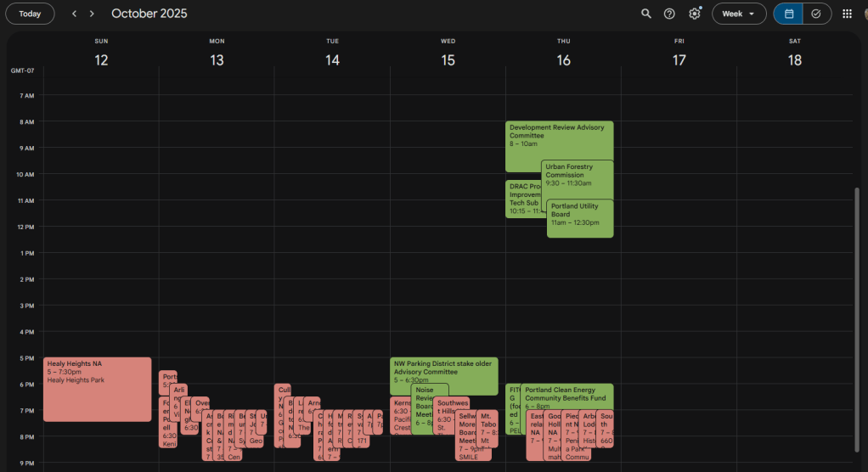This screenshot has width=868, height=472.
Task: Open Urban Forestry Commission event
Action: (x=578, y=174)
